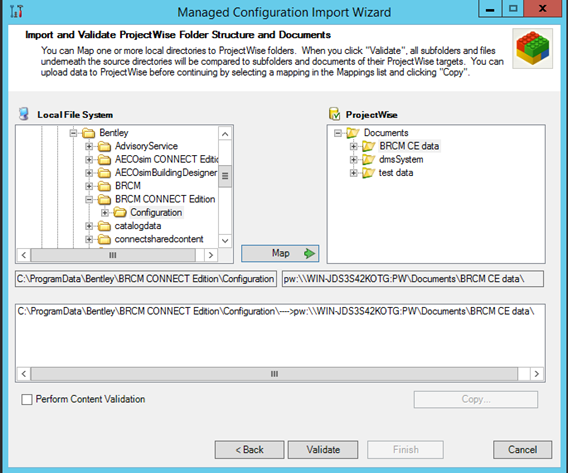Image resolution: width=568 pixels, height=473 pixels.
Task: Click the colored building blocks icon
Action: (532, 49)
